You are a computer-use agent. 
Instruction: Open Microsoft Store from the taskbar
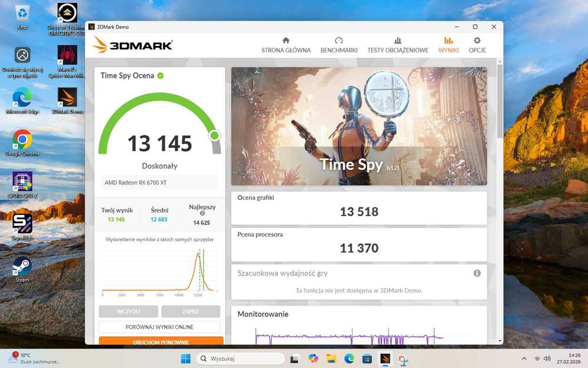tap(367, 359)
